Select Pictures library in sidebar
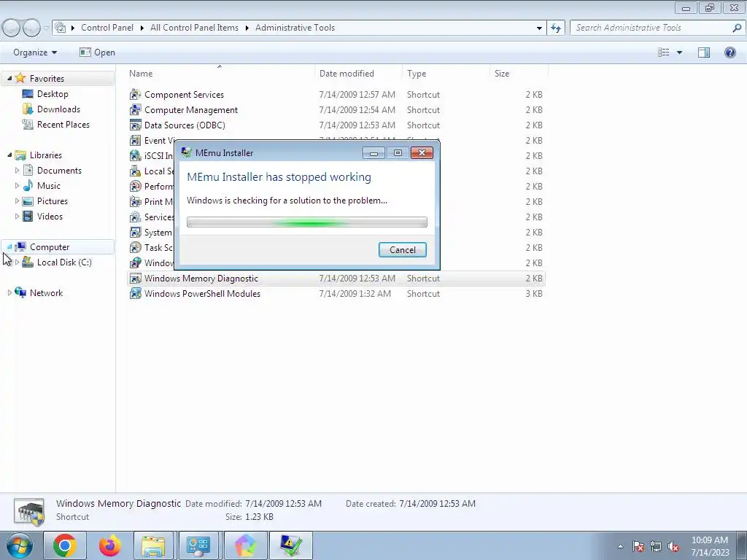Image resolution: width=747 pixels, height=560 pixels. click(x=52, y=201)
